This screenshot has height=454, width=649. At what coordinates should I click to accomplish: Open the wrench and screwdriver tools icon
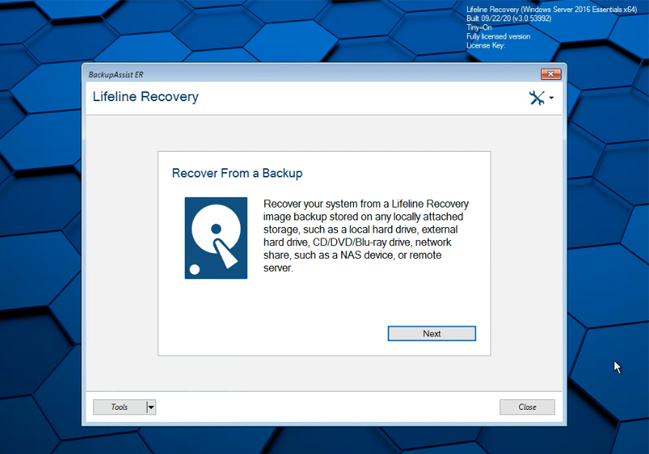point(537,98)
